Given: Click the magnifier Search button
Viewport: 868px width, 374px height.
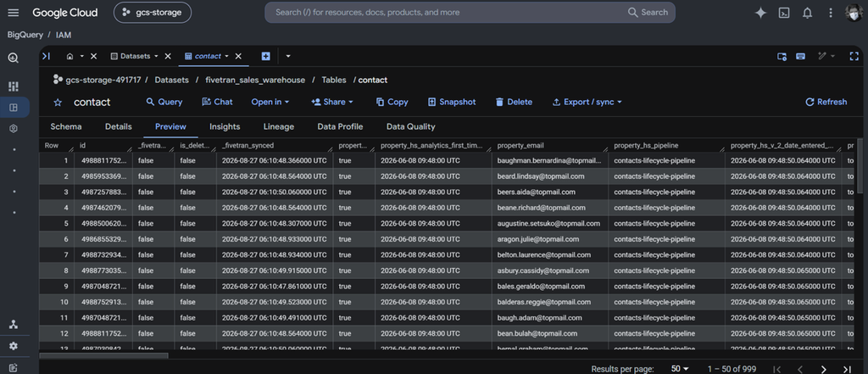Looking at the screenshot, I should pyautogui.click(x=648, y=12).
